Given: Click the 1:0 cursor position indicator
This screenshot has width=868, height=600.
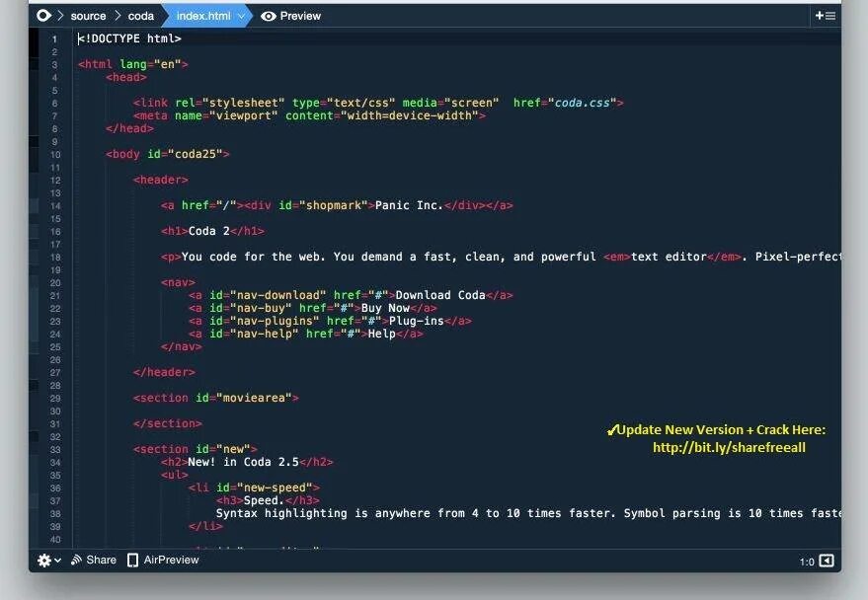Looking at the screenshot, I should [x=807, y=562].
